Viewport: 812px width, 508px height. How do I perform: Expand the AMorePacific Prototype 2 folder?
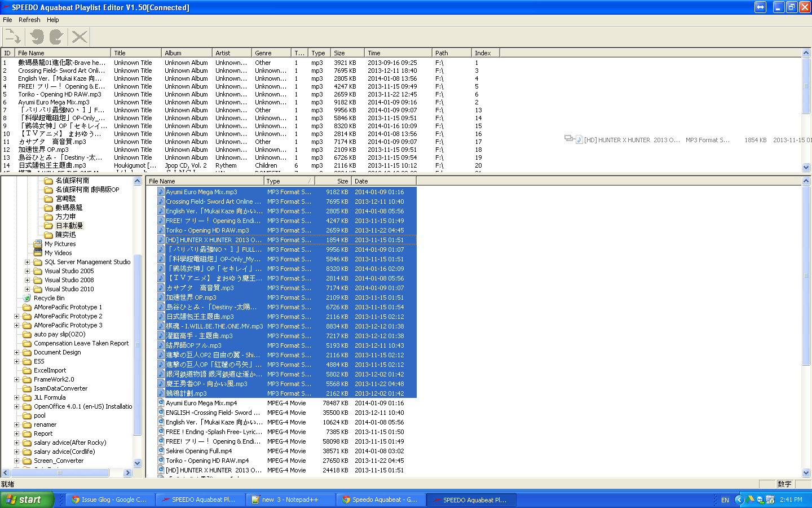[x=16, y=316]
